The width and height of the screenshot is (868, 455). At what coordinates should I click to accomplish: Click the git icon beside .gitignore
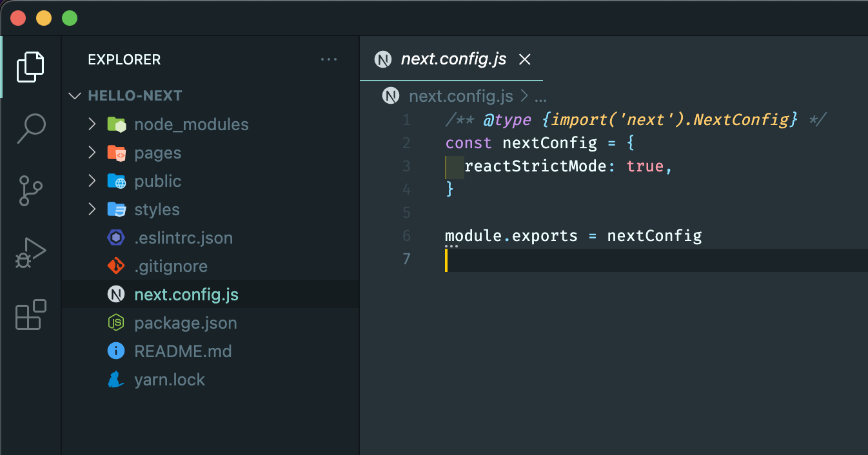116,266
